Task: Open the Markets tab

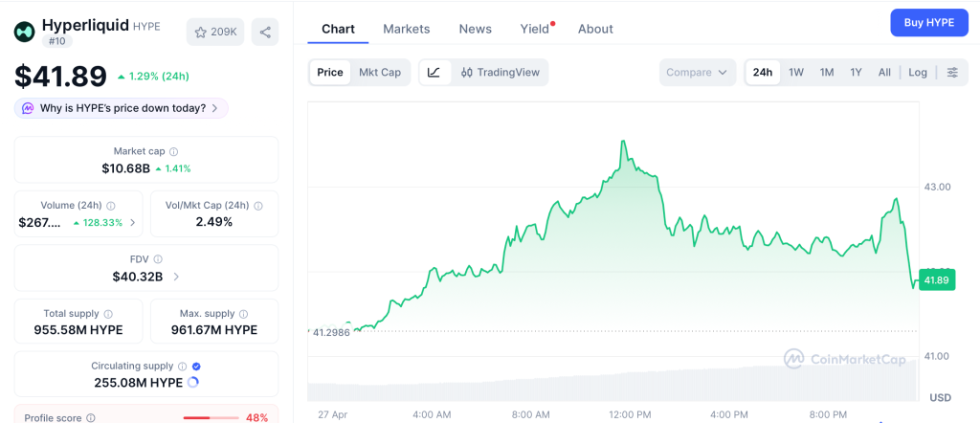Action: click(406, 29)
